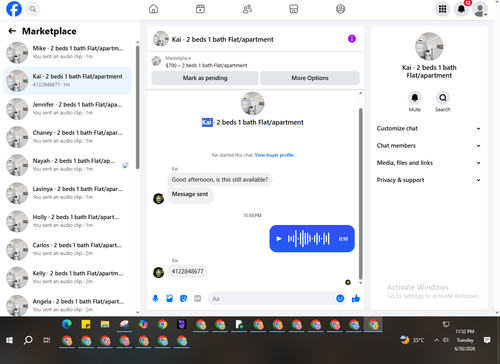Click listing thumbnail in chat header
The width and height of the screenshot is (500, 364).
(161, 39)
